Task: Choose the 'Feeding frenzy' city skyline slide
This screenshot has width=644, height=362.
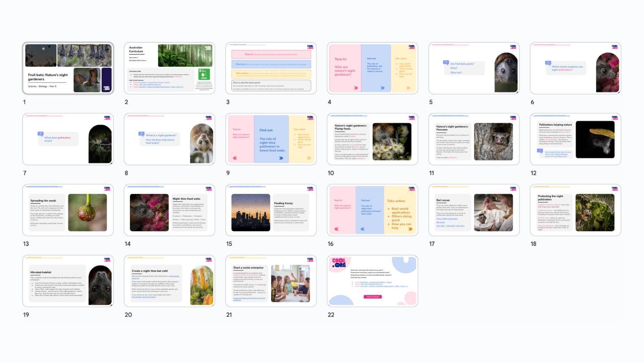Action: [x=271, y=210]
